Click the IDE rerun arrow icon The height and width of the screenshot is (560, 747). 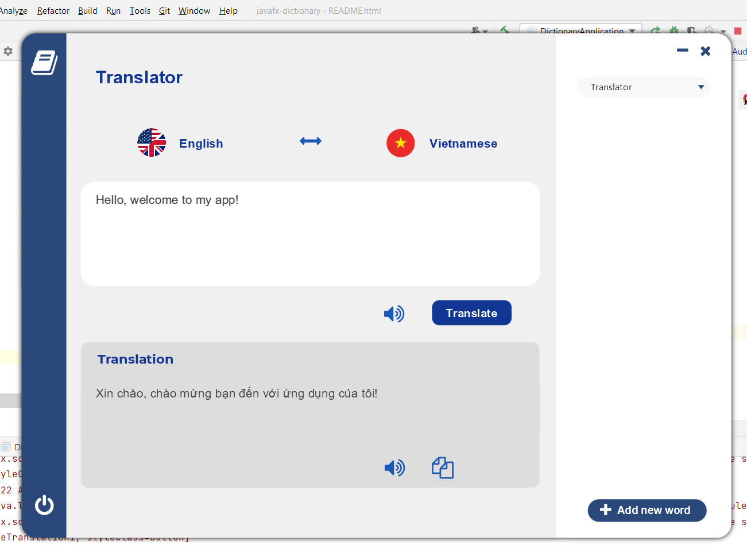tap(655, 30)
